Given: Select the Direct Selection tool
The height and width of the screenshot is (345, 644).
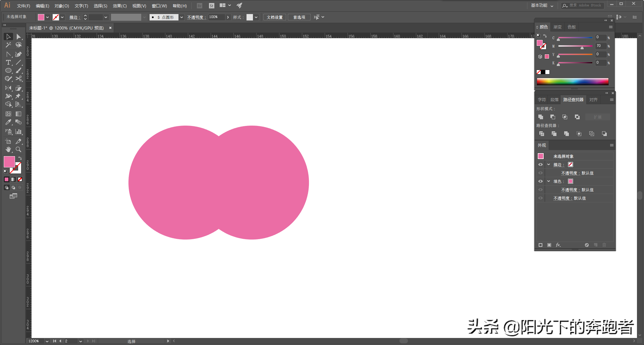Looking at the screenshot, I should 18,37.
